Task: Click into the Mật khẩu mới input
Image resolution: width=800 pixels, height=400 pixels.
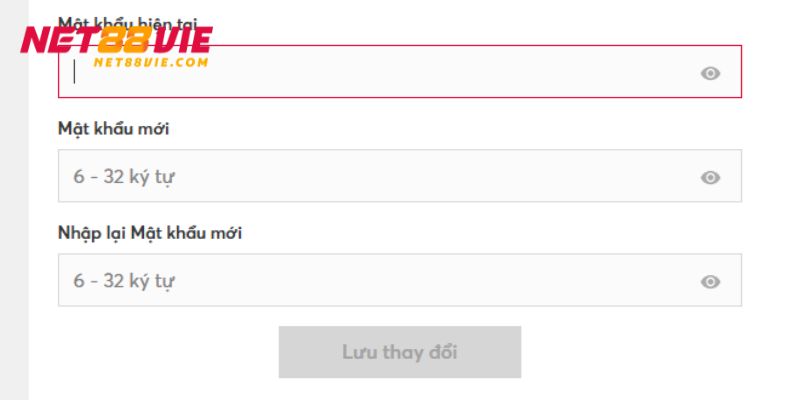Action: pos(400,176)
